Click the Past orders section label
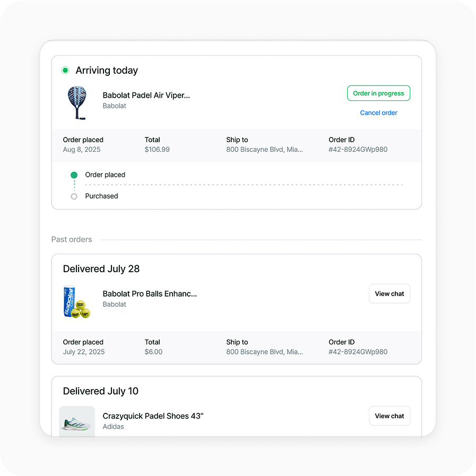 [72, 239]
